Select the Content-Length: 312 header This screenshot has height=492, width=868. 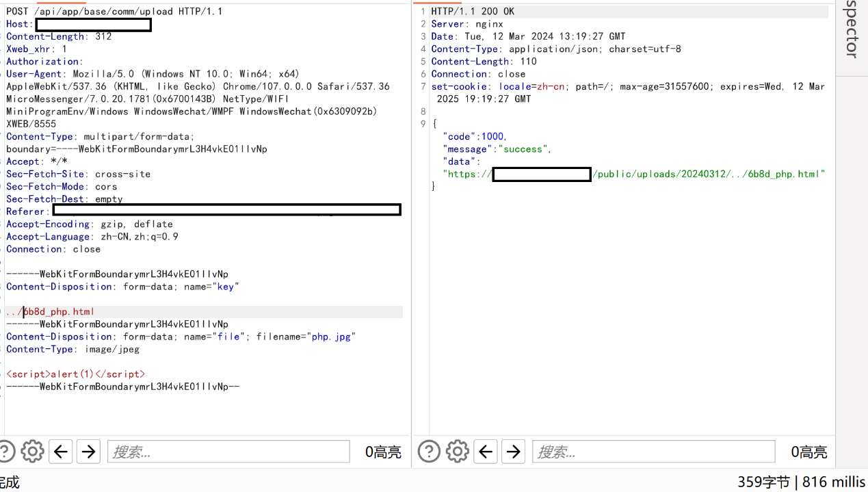(59, 37)
